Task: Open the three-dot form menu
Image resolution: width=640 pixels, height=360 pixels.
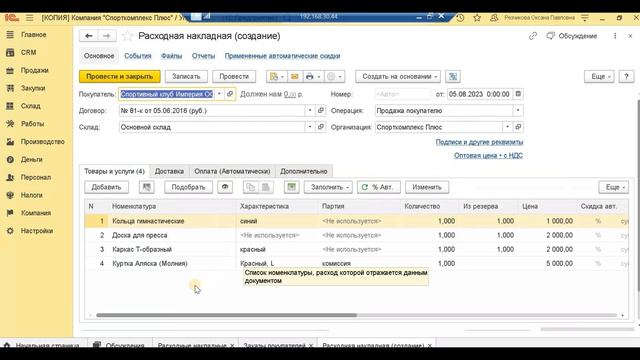Action: point(615,36)
